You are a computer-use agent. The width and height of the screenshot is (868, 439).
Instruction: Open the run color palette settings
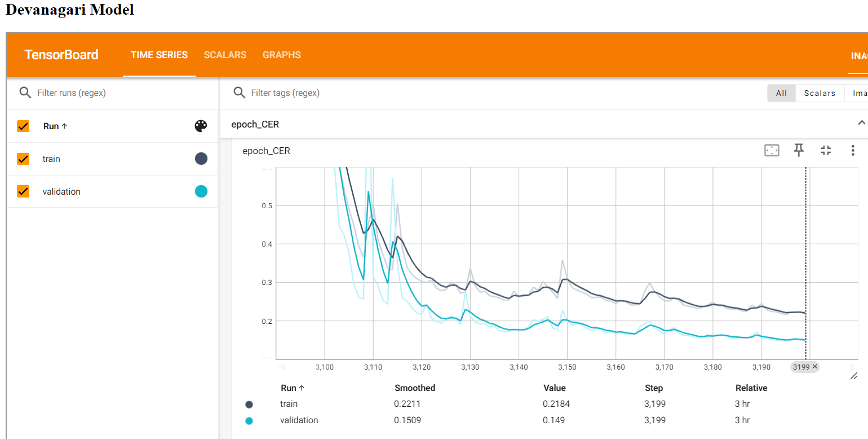pos(201,126)
